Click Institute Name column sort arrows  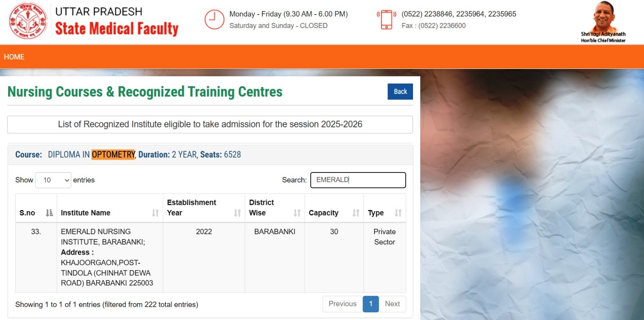point(155,213)
